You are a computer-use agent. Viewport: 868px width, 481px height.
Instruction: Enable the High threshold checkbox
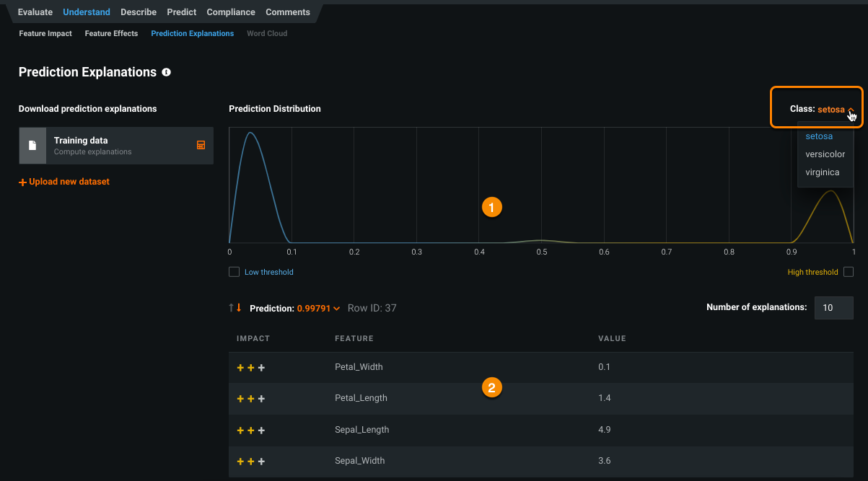[849, 272]
